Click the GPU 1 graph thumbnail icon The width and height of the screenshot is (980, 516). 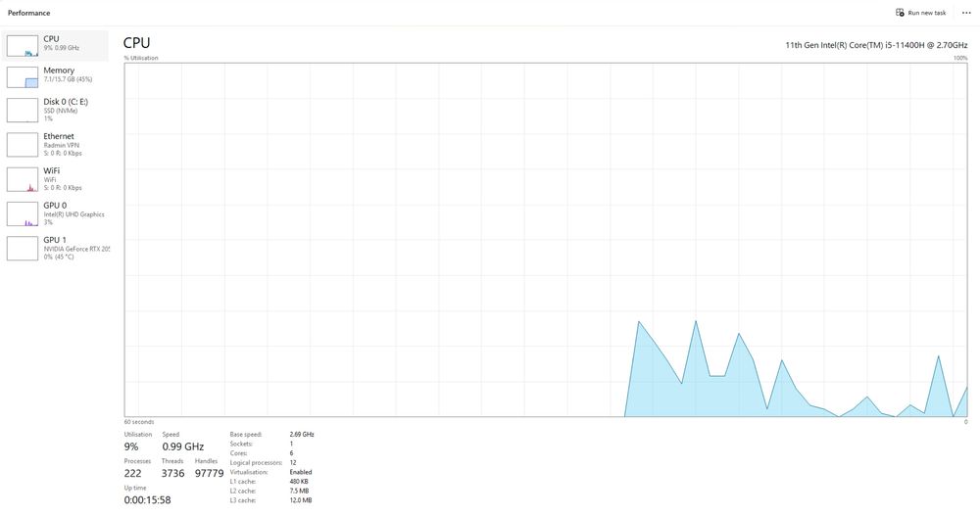23,249
